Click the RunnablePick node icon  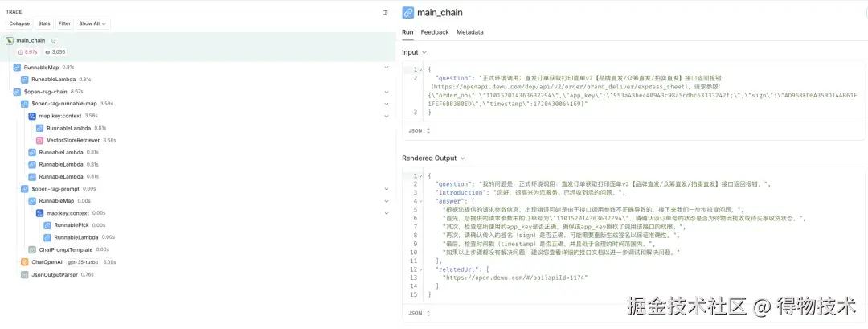tap(47, 225)
